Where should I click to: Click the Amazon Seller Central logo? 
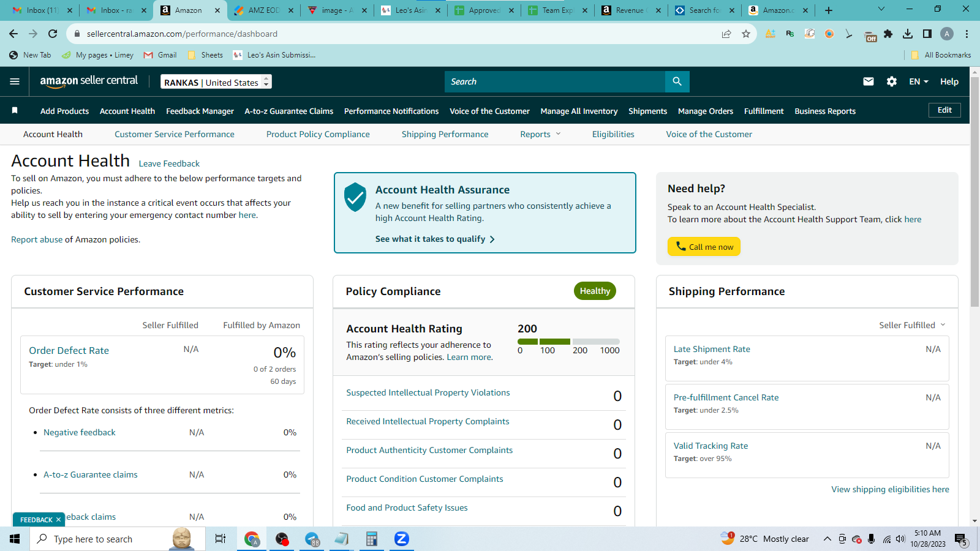coord(89,81)
